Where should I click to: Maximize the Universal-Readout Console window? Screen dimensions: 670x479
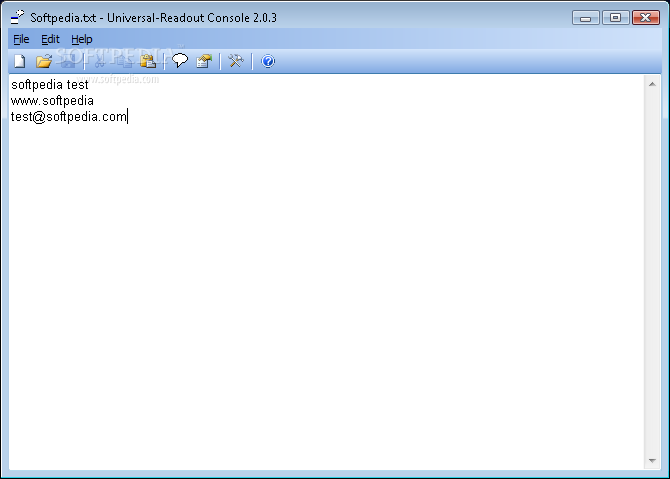click(615, 18)
